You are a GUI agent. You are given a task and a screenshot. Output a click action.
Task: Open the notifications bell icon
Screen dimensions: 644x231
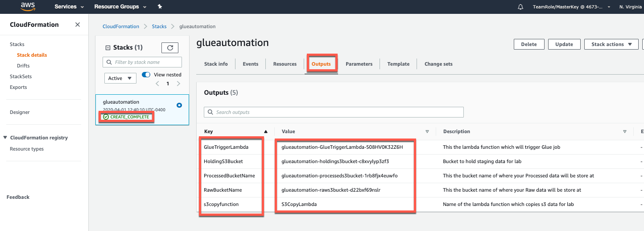pyautogui.click(x=520, y=7)
